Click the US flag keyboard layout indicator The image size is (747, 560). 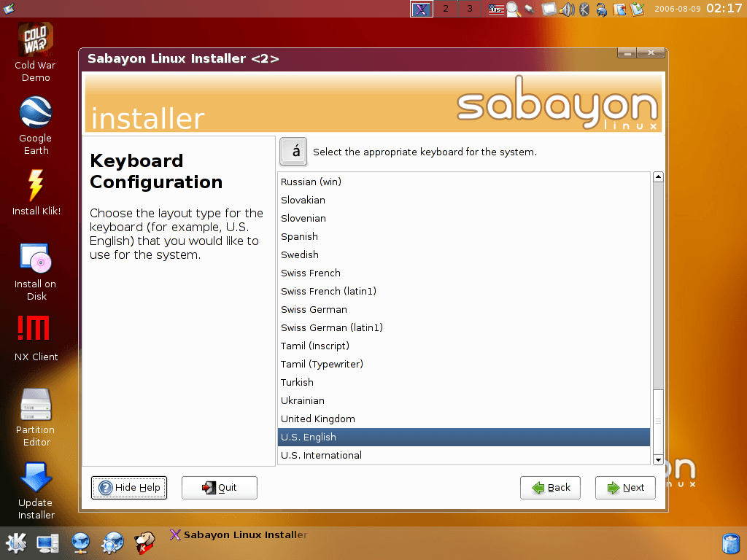pos(496,9)
